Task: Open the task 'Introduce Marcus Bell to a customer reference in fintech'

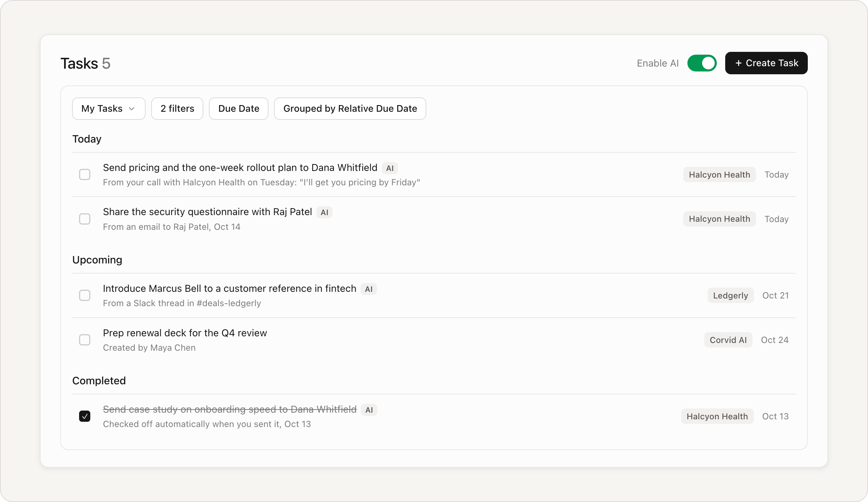Action: tap(230, 288)
